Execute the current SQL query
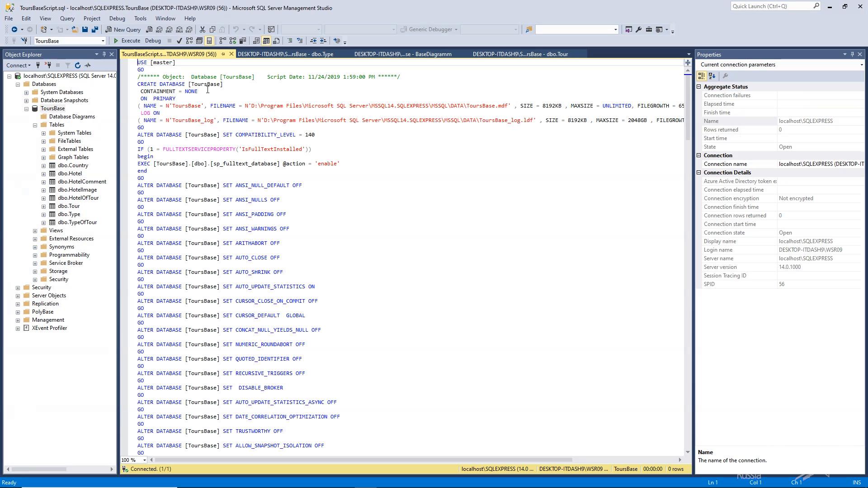 127,41
